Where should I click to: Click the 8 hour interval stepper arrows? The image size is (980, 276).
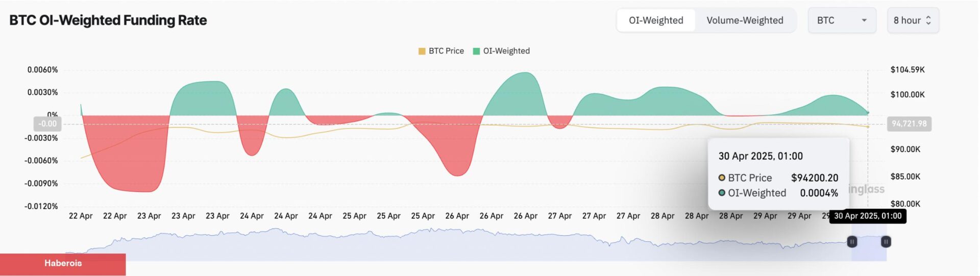pos(928,20)
